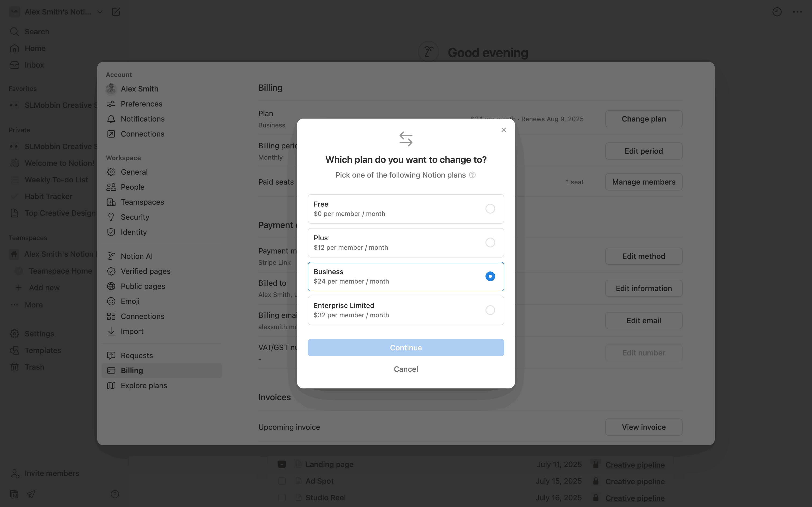Close the change plan dialog

pos(503,130)
